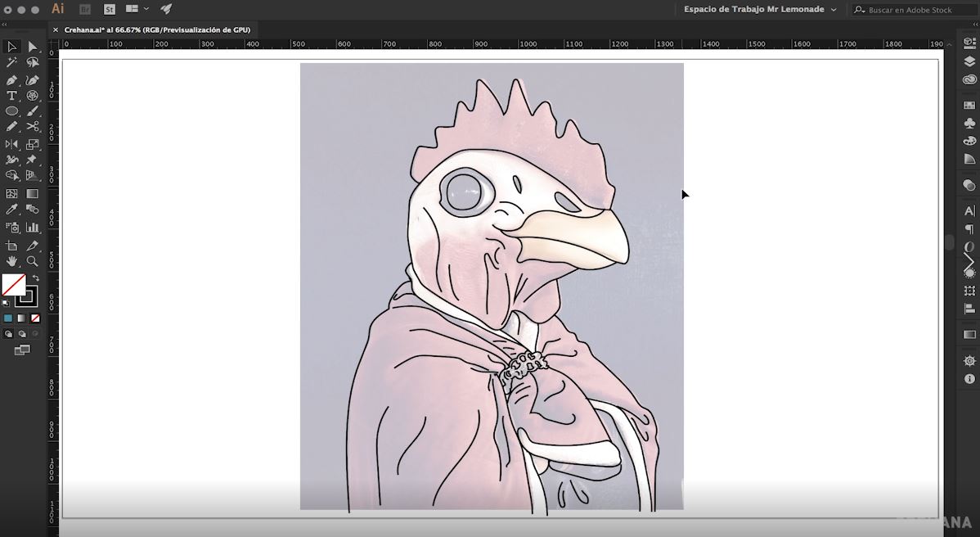
Task: Expand the Arrange Documents chevron
Action: [x=146, y=9]
